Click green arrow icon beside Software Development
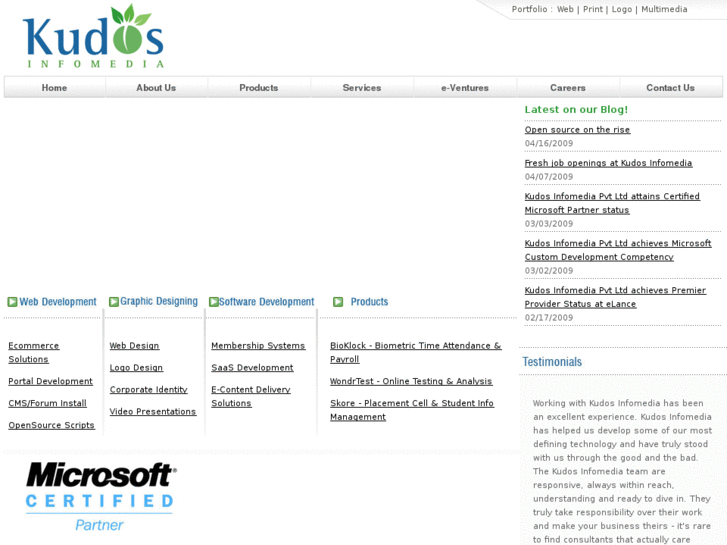The height and width of the screenshot is (545, 727). (x=213, y=302)
